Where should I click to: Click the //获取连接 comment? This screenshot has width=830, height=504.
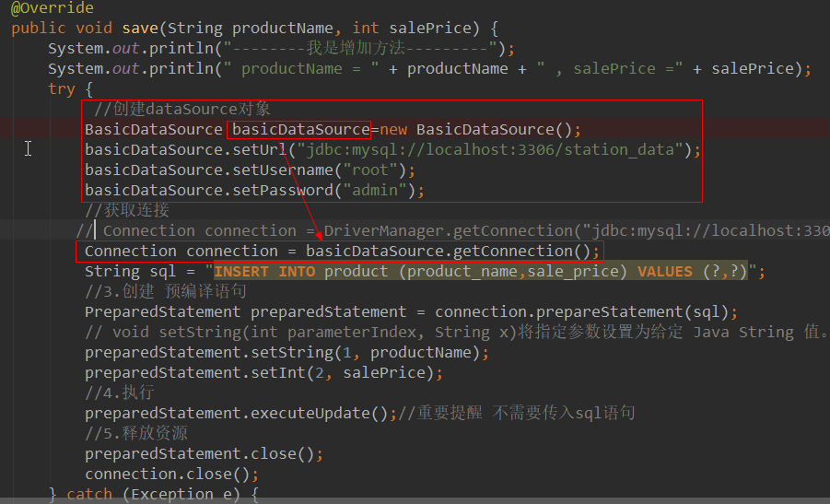(x=127, y=210)
